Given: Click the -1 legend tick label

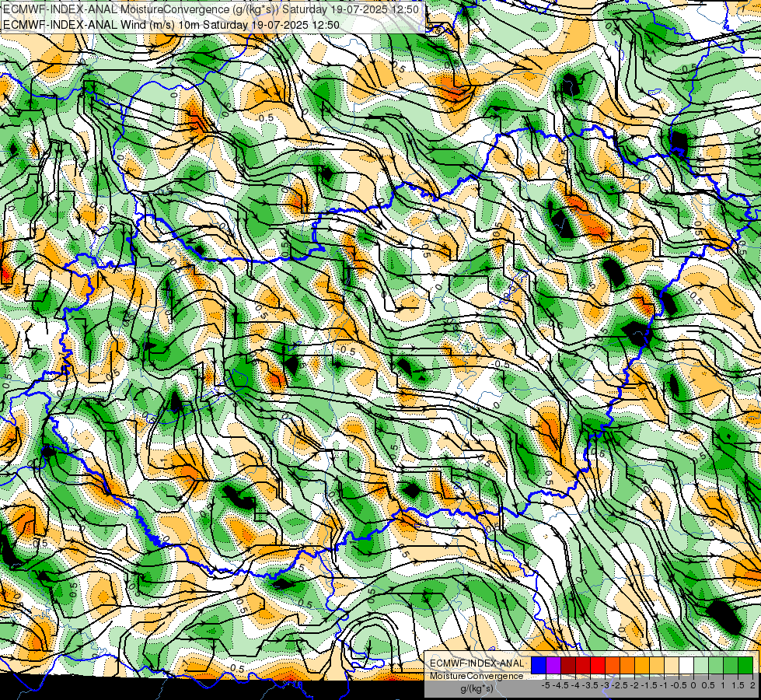Looking at the screenshot, I should point(664,685).
